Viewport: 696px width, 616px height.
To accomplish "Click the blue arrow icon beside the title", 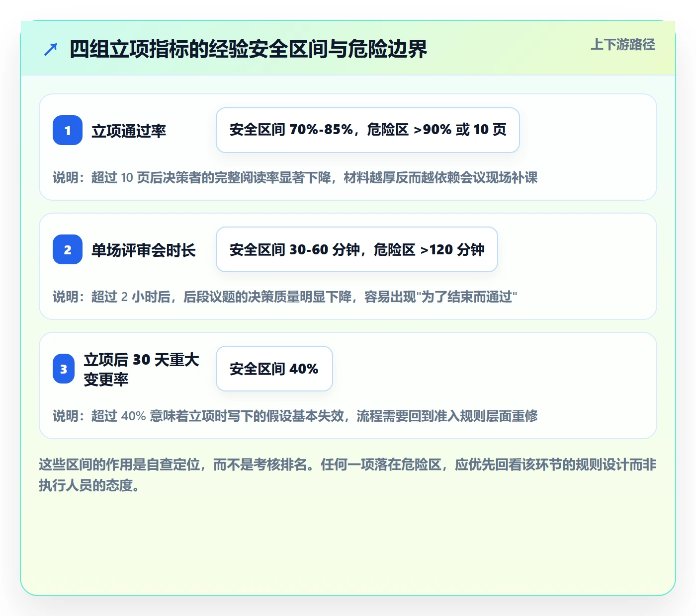I will [x=51, y=49].
